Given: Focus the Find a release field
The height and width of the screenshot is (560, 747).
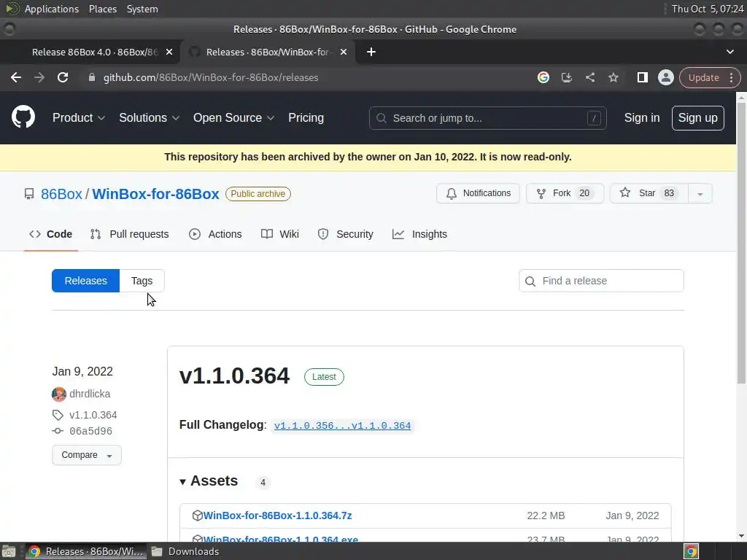Looking at the screenshot, I should pyautogui.click(x=601, y=281).
